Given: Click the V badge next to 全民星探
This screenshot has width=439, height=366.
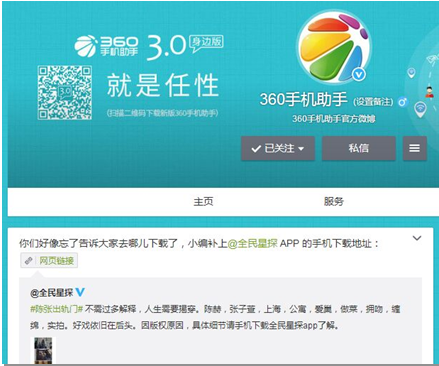Looking at the screenshot, I should [80, 292].
